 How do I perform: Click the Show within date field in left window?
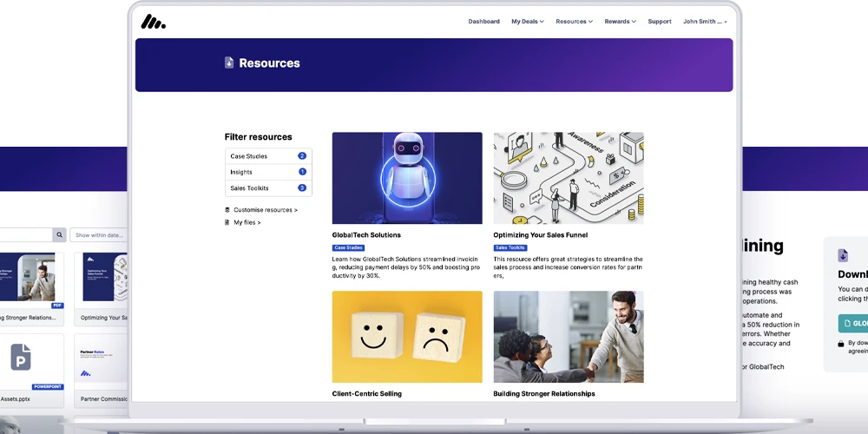click(99, 234)
